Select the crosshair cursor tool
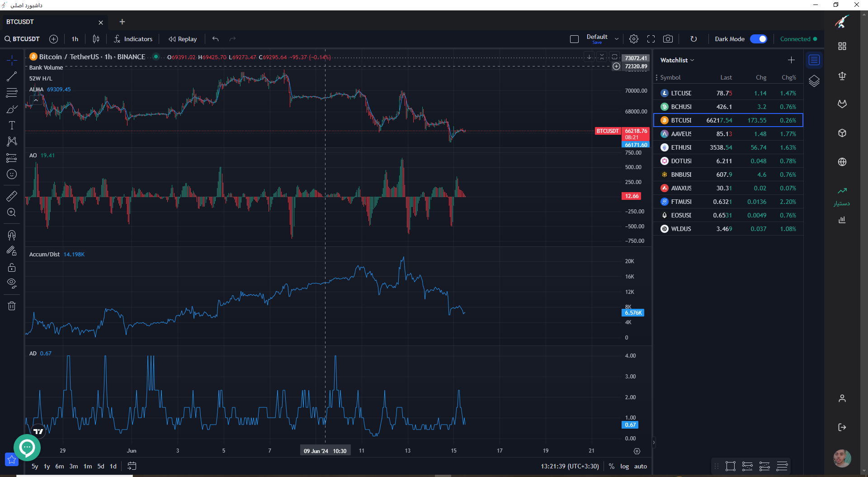Viewport: 868px width, 477px height. [12, 60]
